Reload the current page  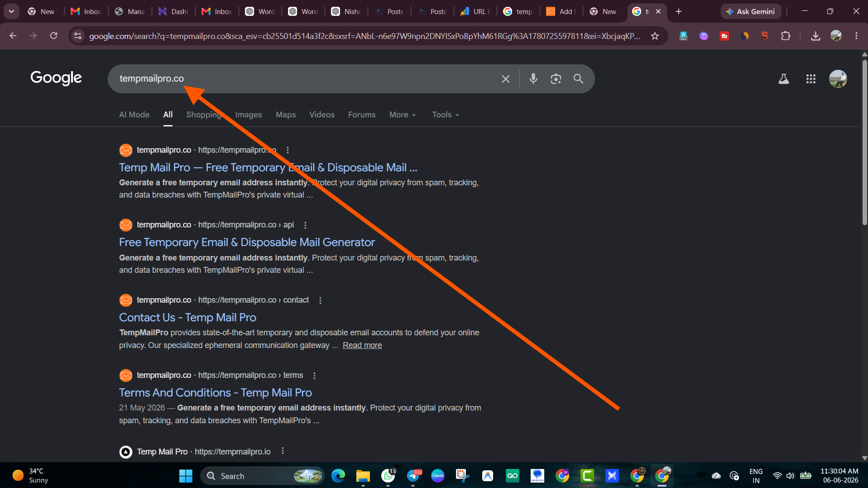[x=53, y=36]
